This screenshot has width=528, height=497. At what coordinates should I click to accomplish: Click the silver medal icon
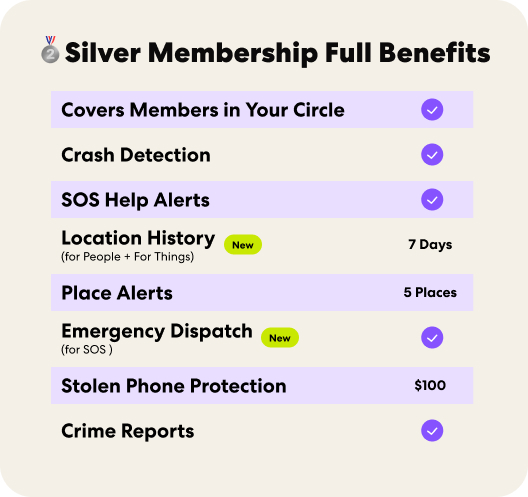coord(50,49)
